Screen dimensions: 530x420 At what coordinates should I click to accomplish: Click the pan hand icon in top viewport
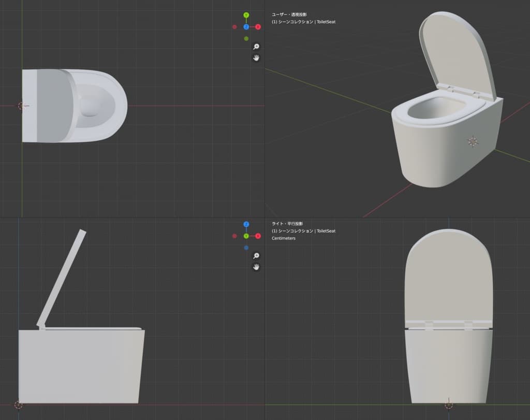256,57
